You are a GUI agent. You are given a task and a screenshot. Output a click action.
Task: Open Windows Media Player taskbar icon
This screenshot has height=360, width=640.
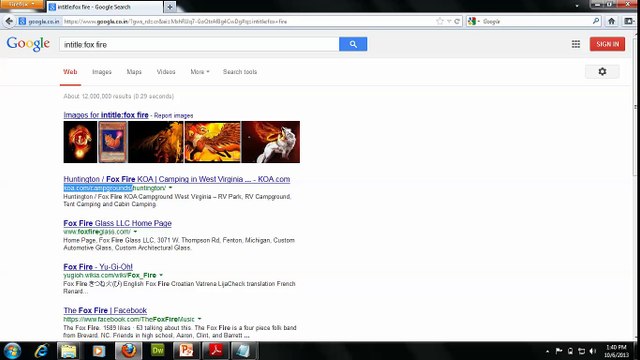(x=98, y=351)
